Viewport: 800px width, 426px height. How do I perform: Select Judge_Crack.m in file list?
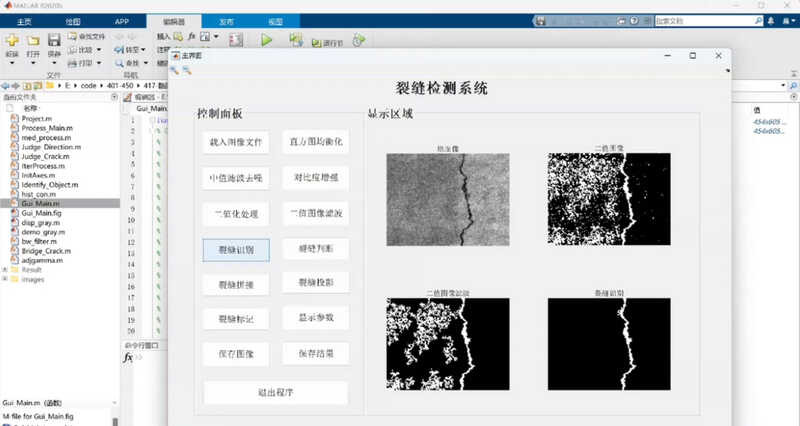pyautogui.click(x=42, y=156)
